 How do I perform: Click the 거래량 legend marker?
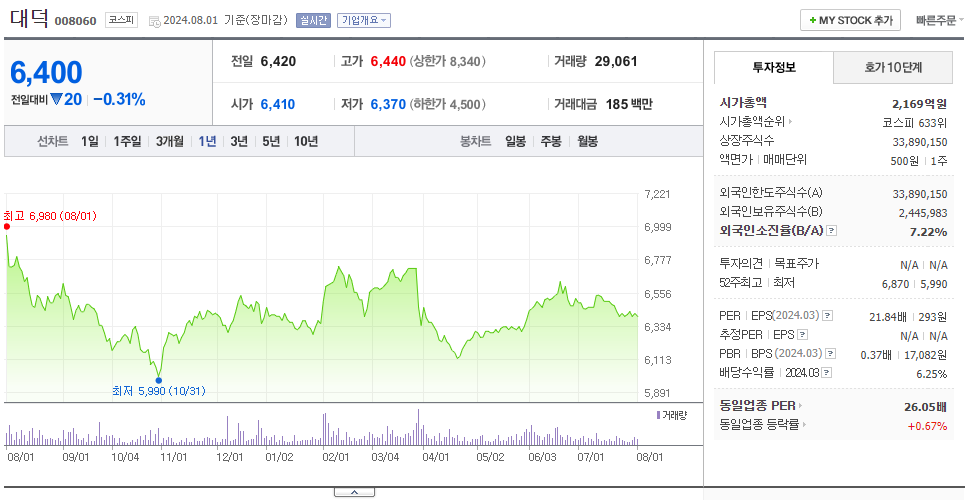click(658, 415)
